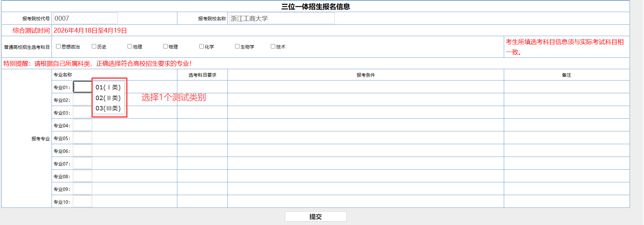Enable the 物理 subject checkbox
Viewport: 644px width, 225px height.
(166, 46)
